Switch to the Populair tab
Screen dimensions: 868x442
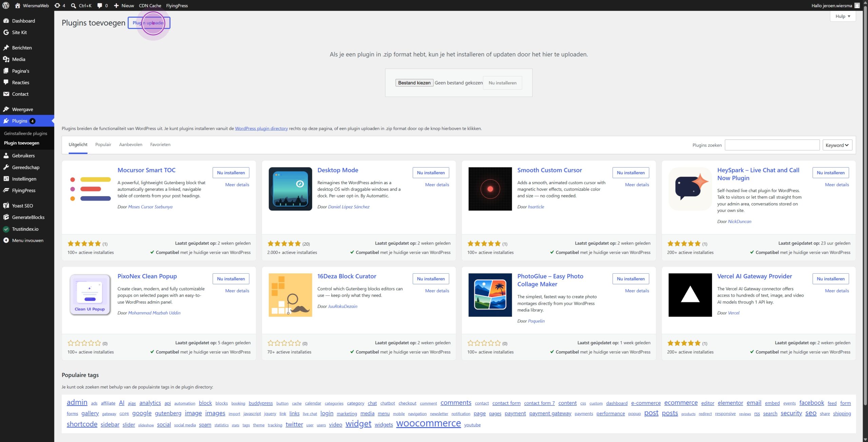click(x=103, y=145)
